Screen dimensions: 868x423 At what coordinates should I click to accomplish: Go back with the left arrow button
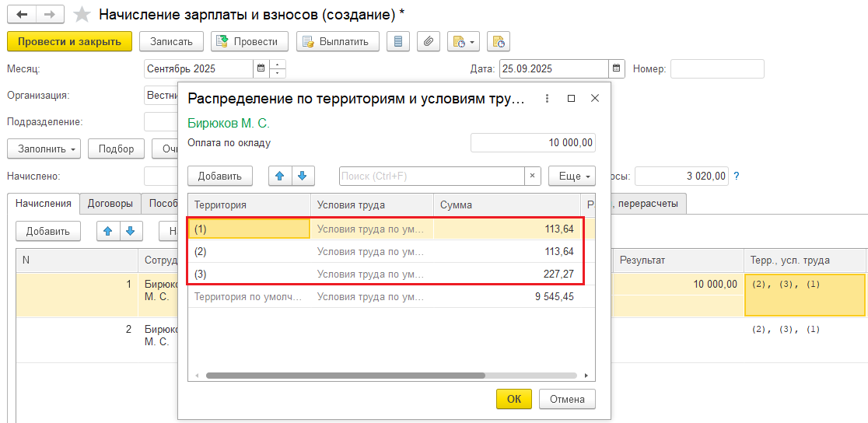tap(22, 15)
